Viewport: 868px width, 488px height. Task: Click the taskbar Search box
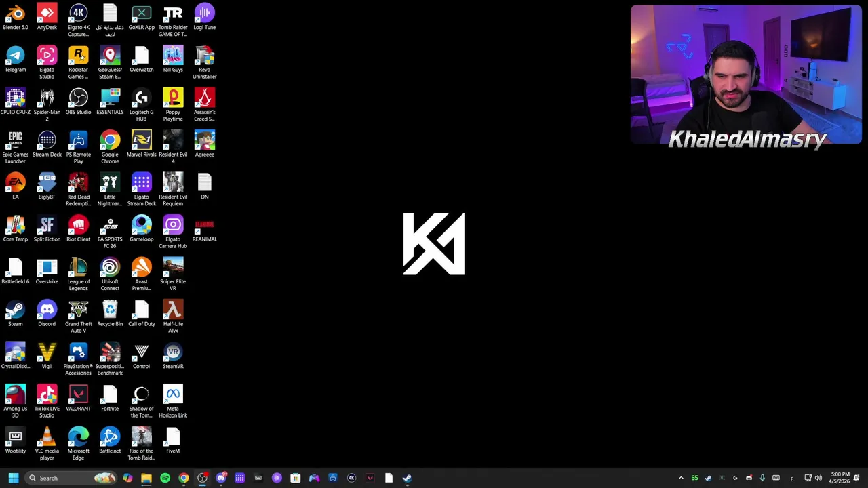click(71, 478)
